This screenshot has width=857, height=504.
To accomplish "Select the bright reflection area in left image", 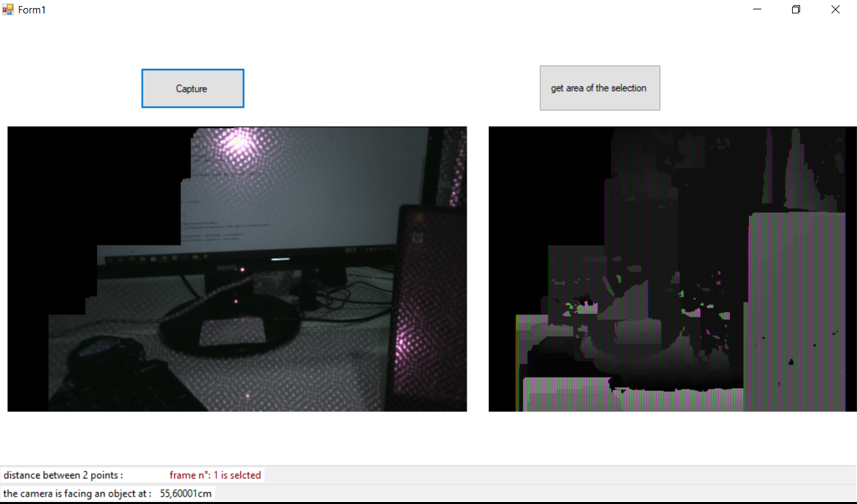I will [x=238, y=144].
